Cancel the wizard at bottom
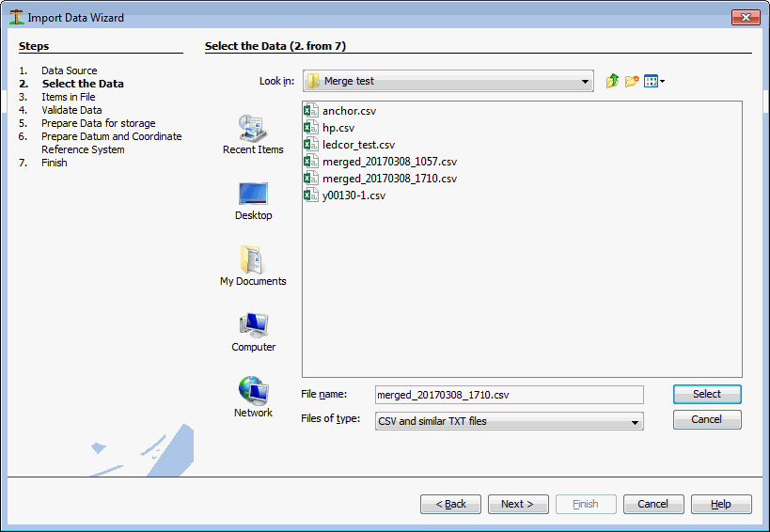 click(x=653, y=504)
